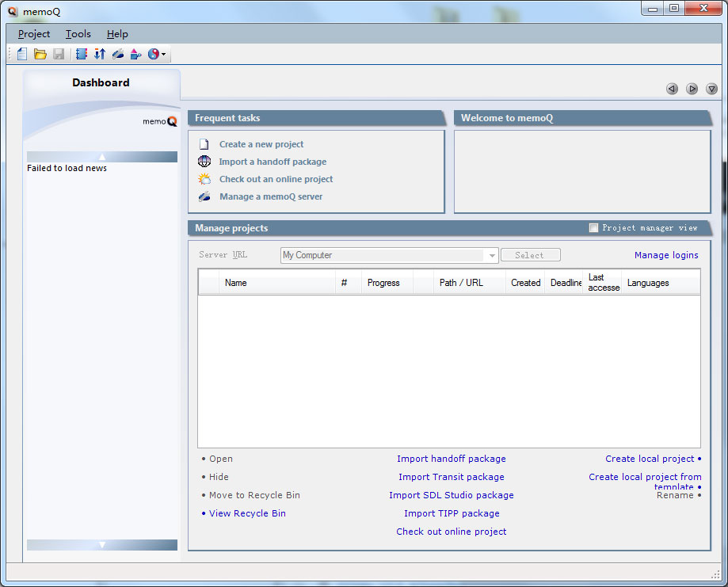Click the globe icon beside Import a handoff package
The height and width of the screenshot is (587, 728).
(204, 162)
